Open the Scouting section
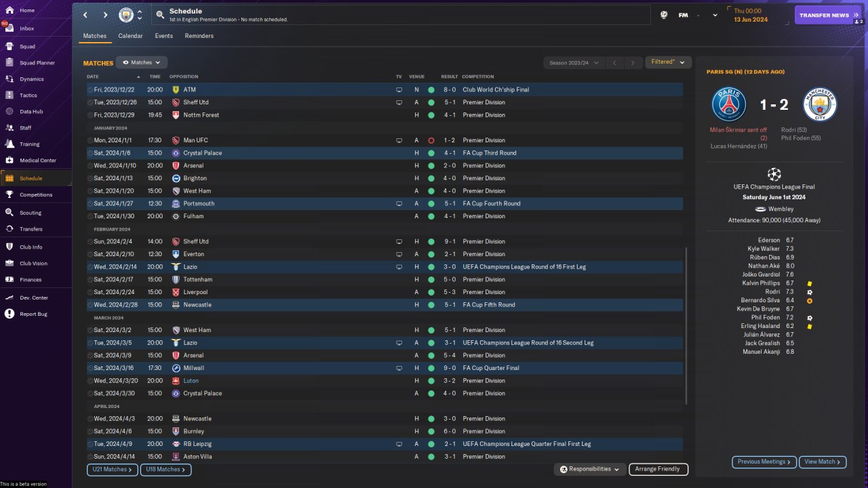Image resolution: width=868 pixels, height=488 pixels. point(31,213)
